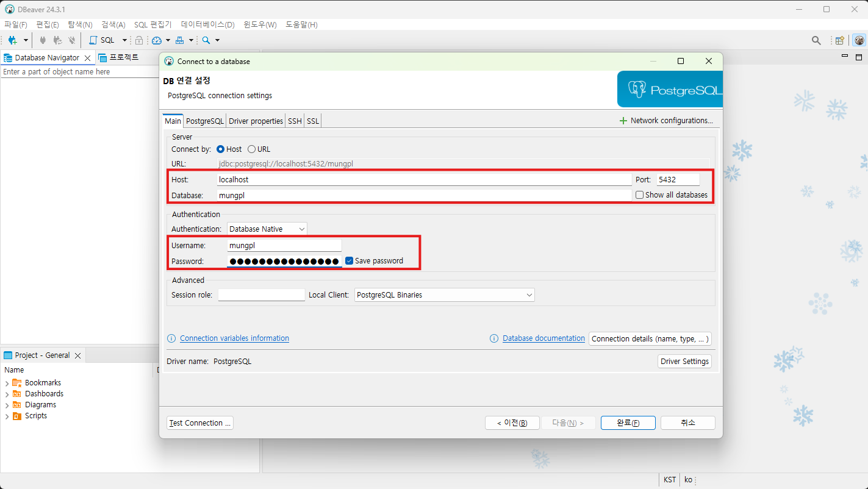Click the grey Connect plug icon
The height and width of the screenshot is (489, 868).
(43, 40)
